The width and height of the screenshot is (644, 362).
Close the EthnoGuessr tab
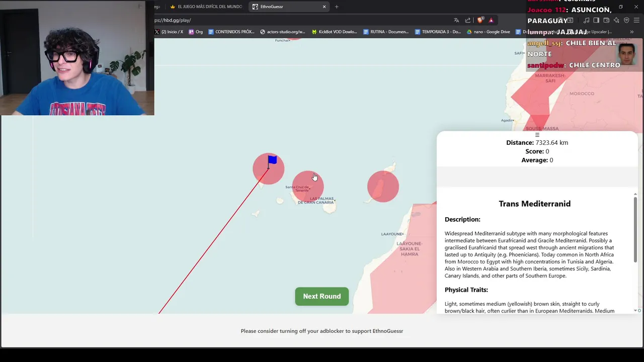click(324, 7)
